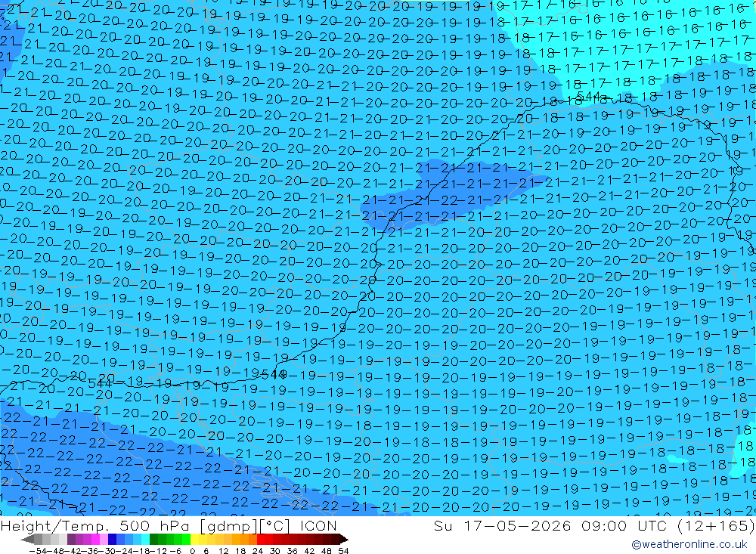Open the weatheronline.co.uk copyright link

click(x=689, y=544)
